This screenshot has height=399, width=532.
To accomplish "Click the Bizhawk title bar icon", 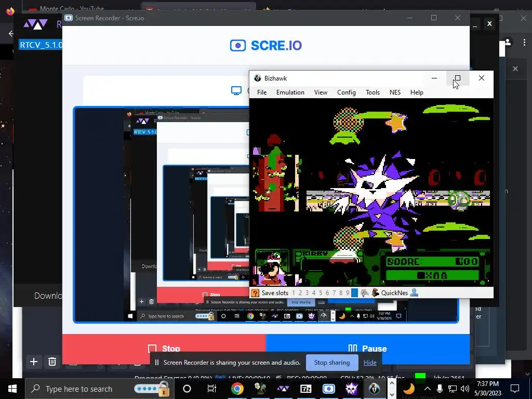I will pyautogui.click(x=258, y=78).
